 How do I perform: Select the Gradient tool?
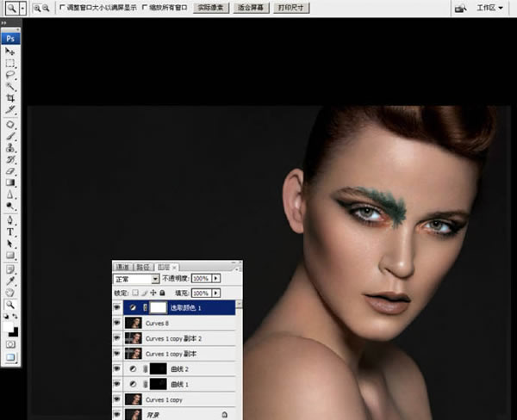pyautogui.click(x=9, y=182)
